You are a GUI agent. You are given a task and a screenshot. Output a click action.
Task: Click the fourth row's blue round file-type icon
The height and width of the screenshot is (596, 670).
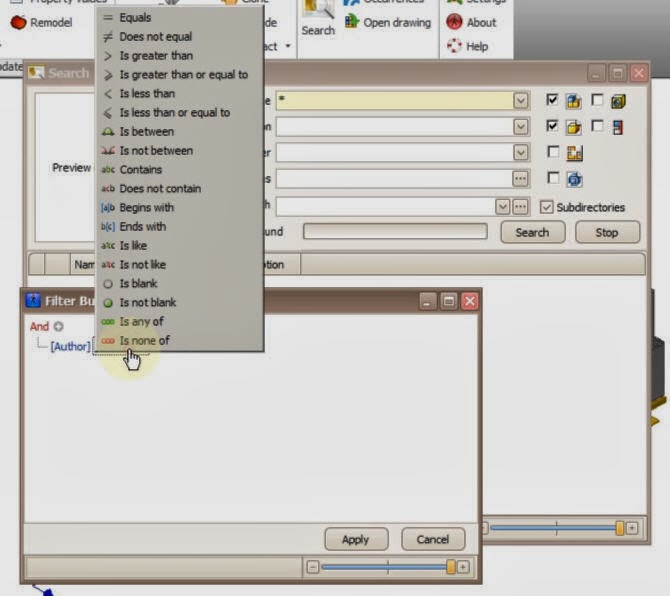[574, 179]
